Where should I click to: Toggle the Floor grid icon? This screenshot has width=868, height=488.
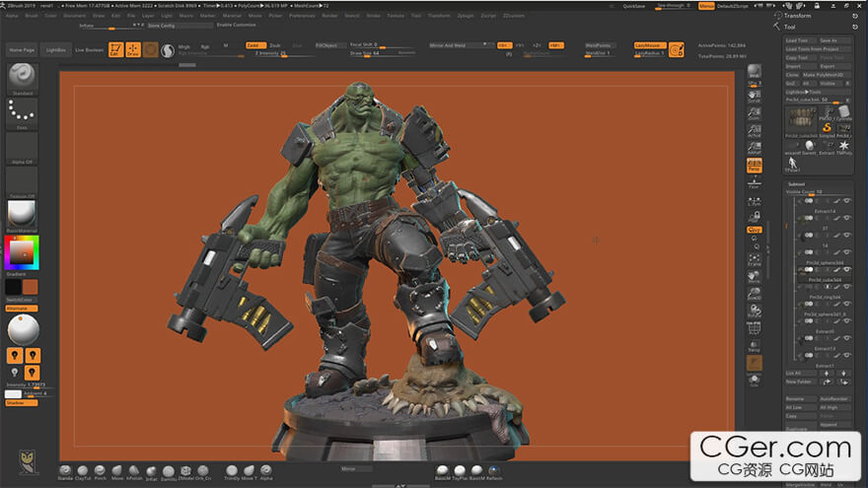[x=754, y=182]
